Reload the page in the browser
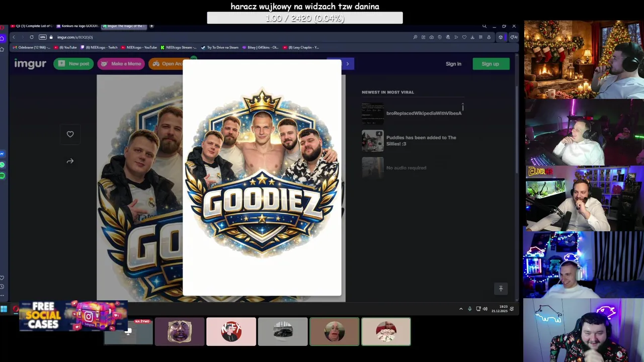Screen dimensions: 644x362 click(x=32, y=37)
